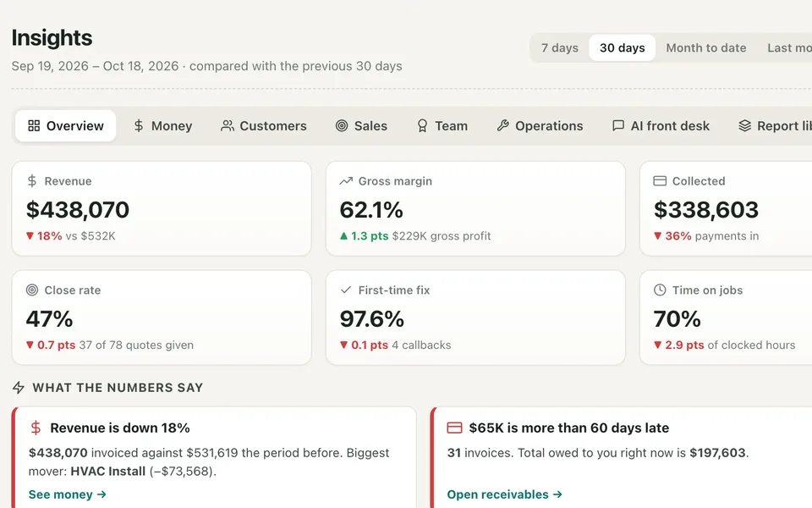Click the checkmark icon beside First-time fix
The width and height of the screenshot is (812, 508).
346,290
